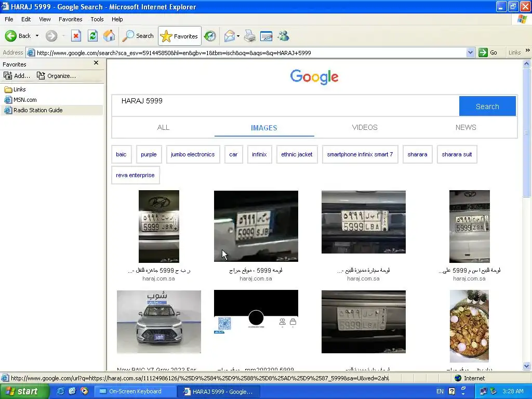Screen dimensions: 532x399
Task: Close the Favorites side panel
Action: [x=96, y=63]
